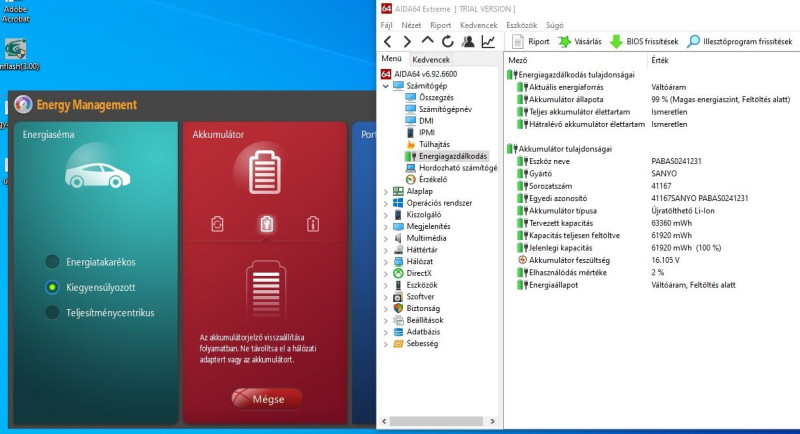
Task: Open the user icon in AIDA64 toolbar
Action: point(468,42)
